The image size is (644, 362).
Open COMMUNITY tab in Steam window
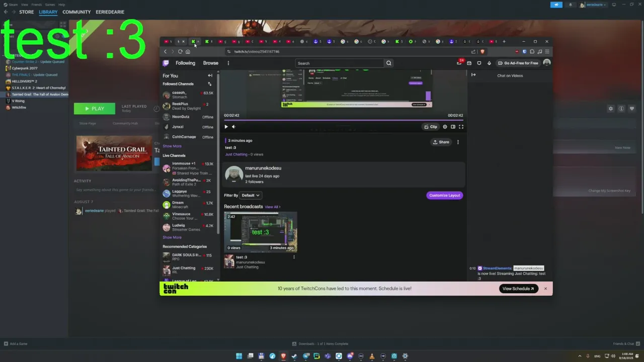77,12
